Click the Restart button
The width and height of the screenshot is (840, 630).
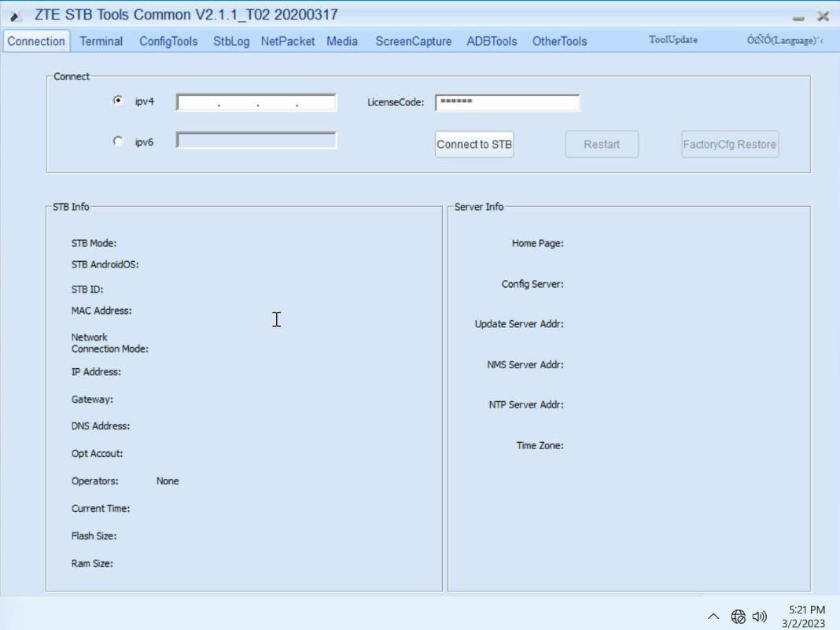(602, 145)
